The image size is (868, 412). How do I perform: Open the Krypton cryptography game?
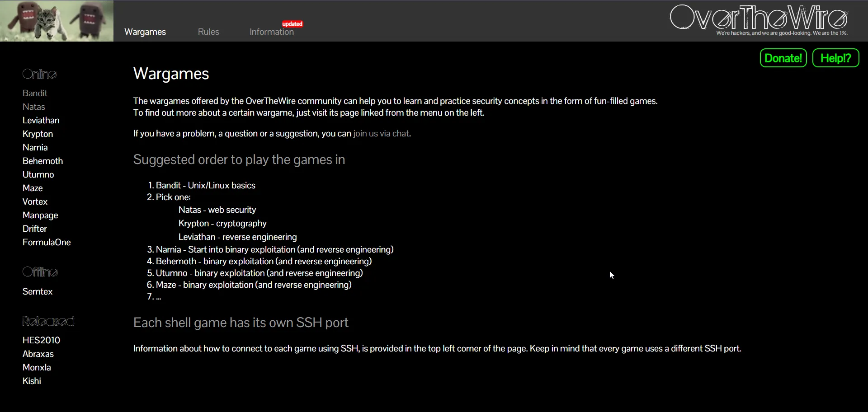tap(38, 134)
